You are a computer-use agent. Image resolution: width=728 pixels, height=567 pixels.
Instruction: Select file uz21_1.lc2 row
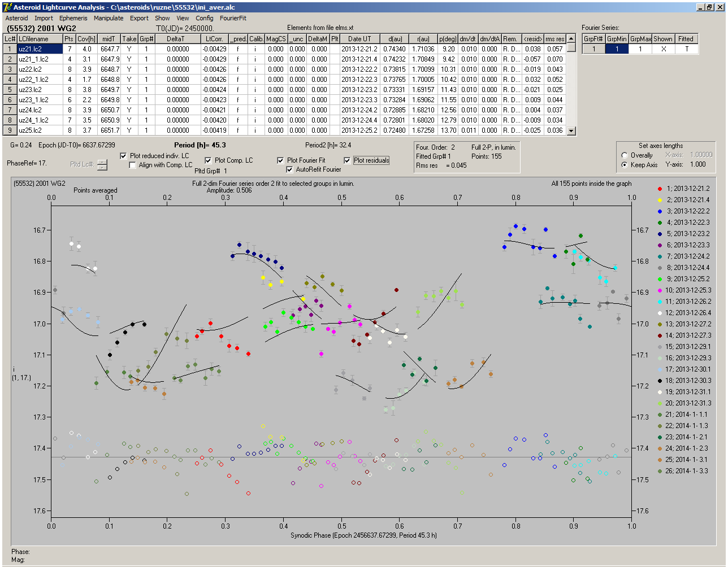click(39, 59)
